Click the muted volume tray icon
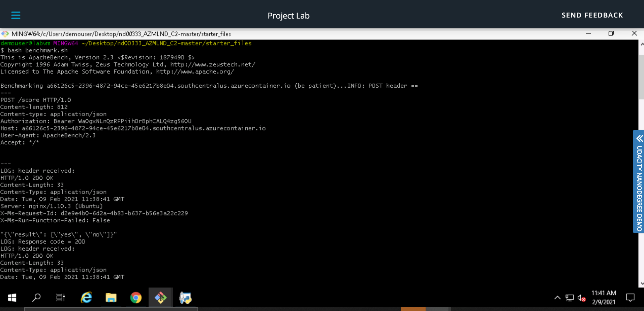 [x=581, y=298]
